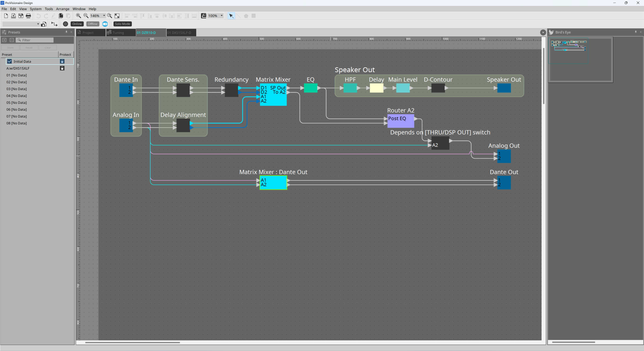Click the horizontal scrollbar under the sheet
This screenshot has height=351, width=644.
tap(132, 342)
